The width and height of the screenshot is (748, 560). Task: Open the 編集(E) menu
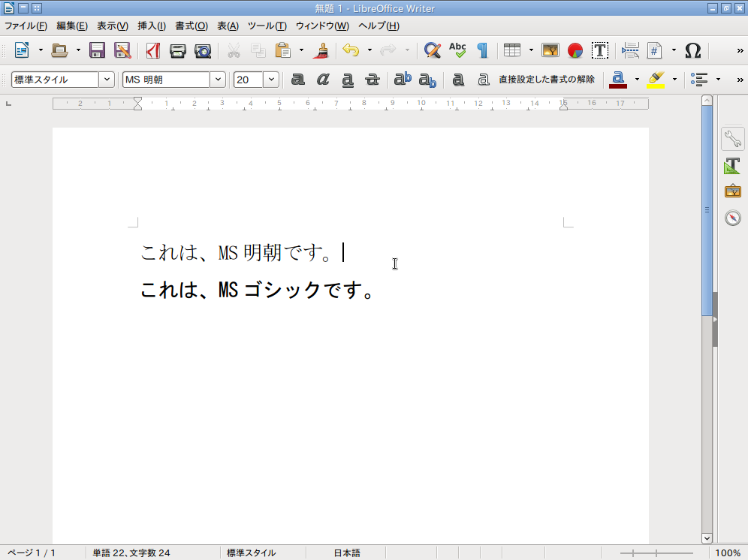pyautogui.click(x=72, y=26)
